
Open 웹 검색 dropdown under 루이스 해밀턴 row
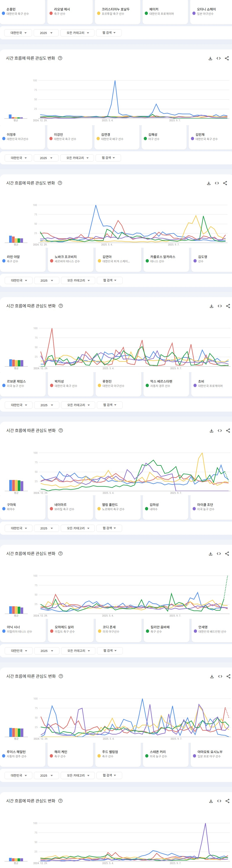click(x=109, y=775)
